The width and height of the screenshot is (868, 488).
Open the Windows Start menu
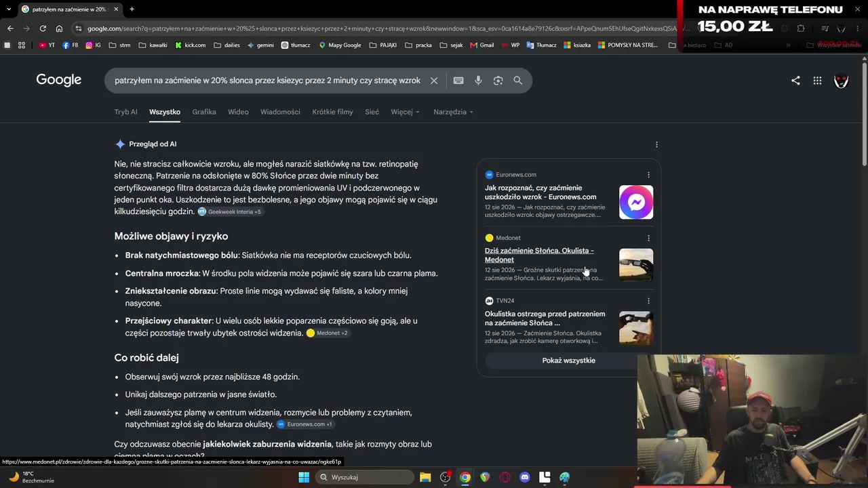pyautogui.click(x=304, y=477)
